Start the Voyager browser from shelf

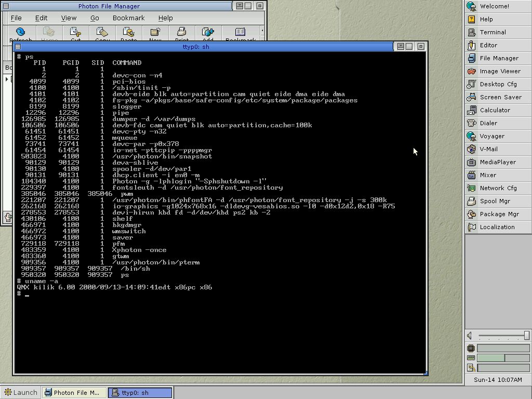(x=491, y=136)
